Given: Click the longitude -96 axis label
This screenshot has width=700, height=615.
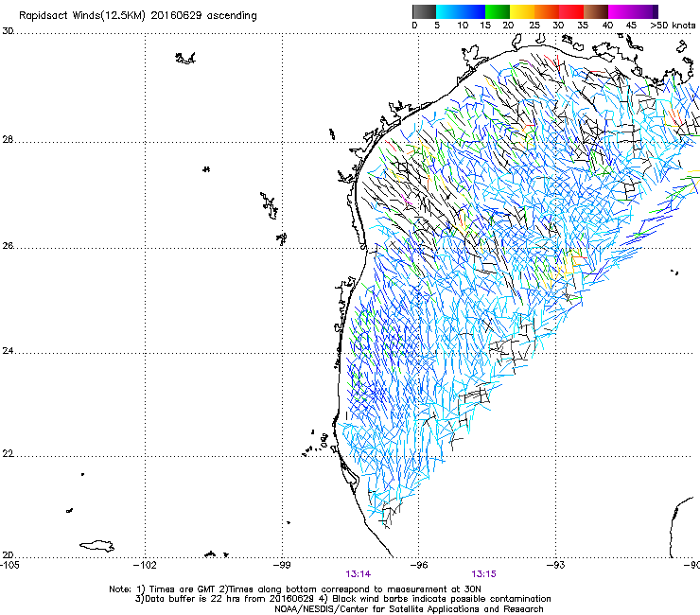Looking at the screenshot, I should pyautogui.click(x=418, y=565).
